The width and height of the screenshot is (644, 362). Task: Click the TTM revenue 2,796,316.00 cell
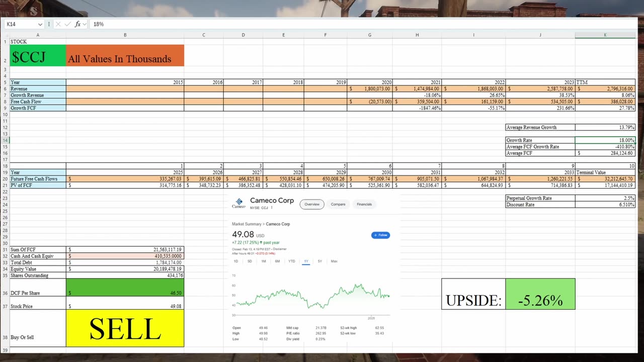click(605, 88)
